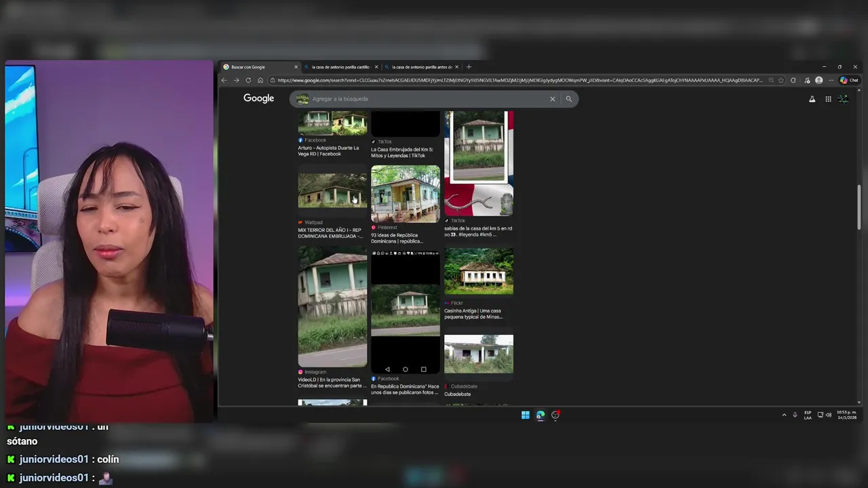
Task: Open the Google account avatar
Action: pyautogui.click(x=843, y=99)
